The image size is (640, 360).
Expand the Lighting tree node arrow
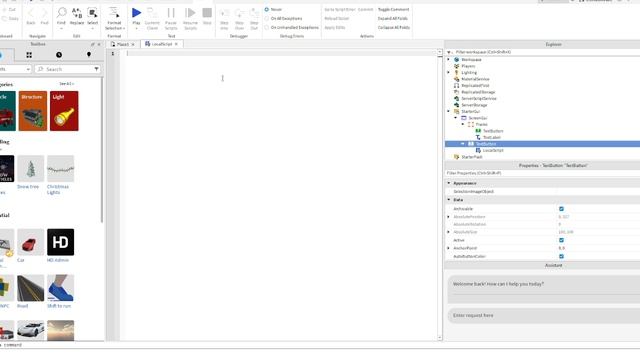pyautogui.click(x=449, y=73)
